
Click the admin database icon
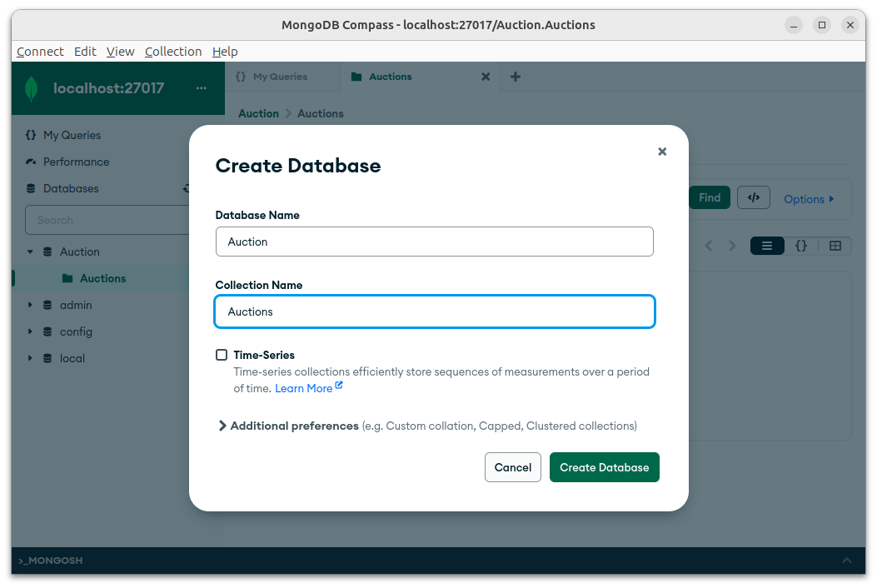click(47, 305)
